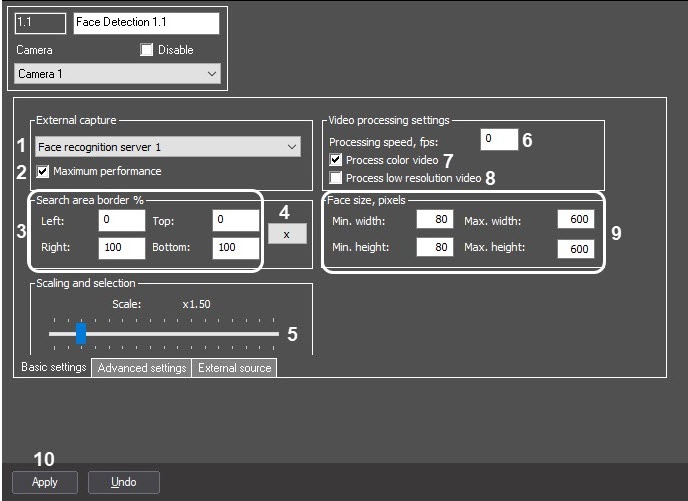Enable Process low resolution video
Screen dimensions: 688x501
336,178
